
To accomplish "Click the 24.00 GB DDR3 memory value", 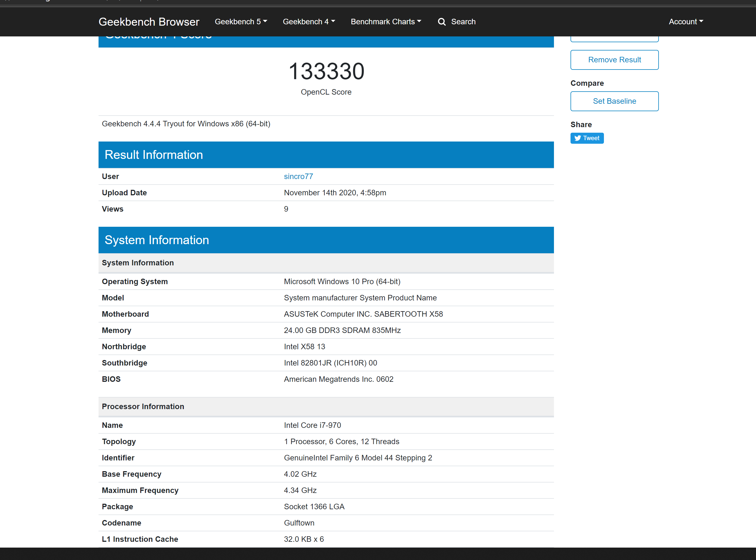I will click(x=342, y=330).
